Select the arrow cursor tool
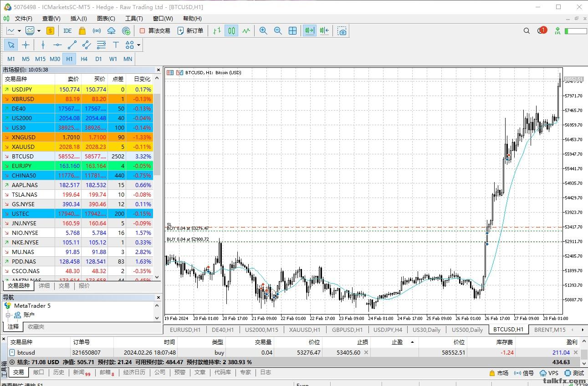Screen dimensions: 588x386 click(x=11, y=45)
